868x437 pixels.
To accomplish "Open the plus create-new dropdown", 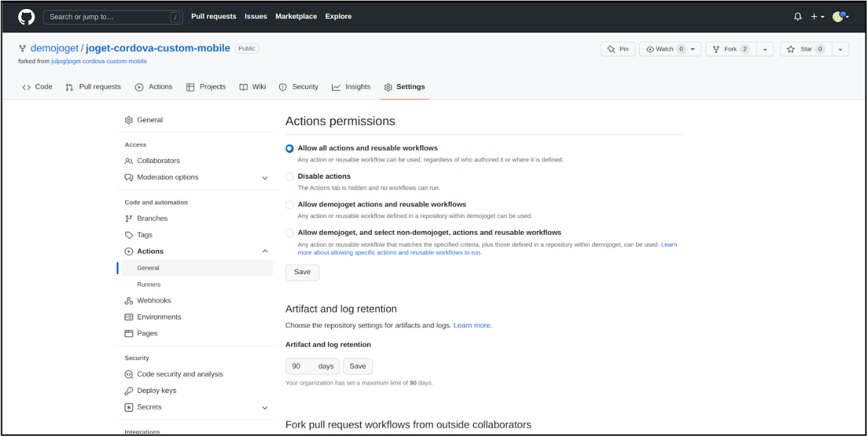I will [817, 17].
